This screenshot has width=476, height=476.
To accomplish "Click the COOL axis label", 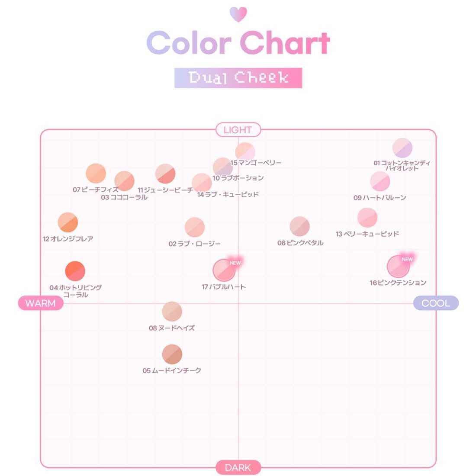I will pos(435,303).
